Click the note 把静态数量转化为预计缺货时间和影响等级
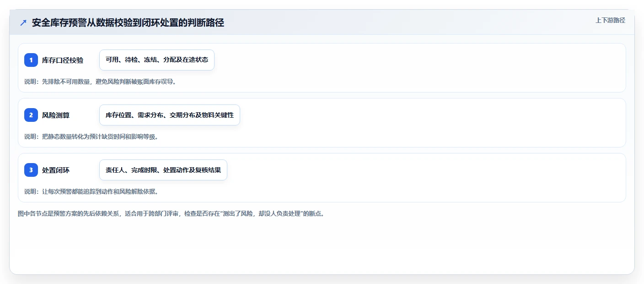Image resolution: width=644 pixels, height=284 pixels. tap(91, 137)
